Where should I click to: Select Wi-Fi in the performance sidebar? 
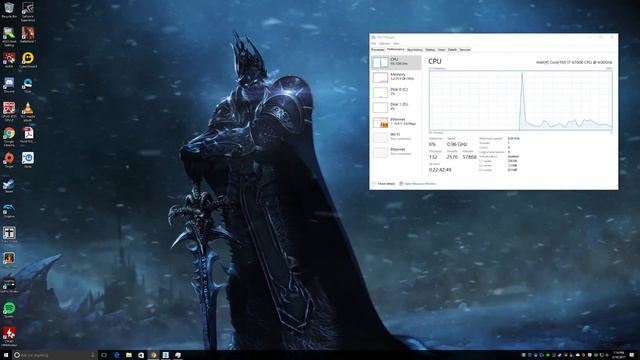[396, 137]
